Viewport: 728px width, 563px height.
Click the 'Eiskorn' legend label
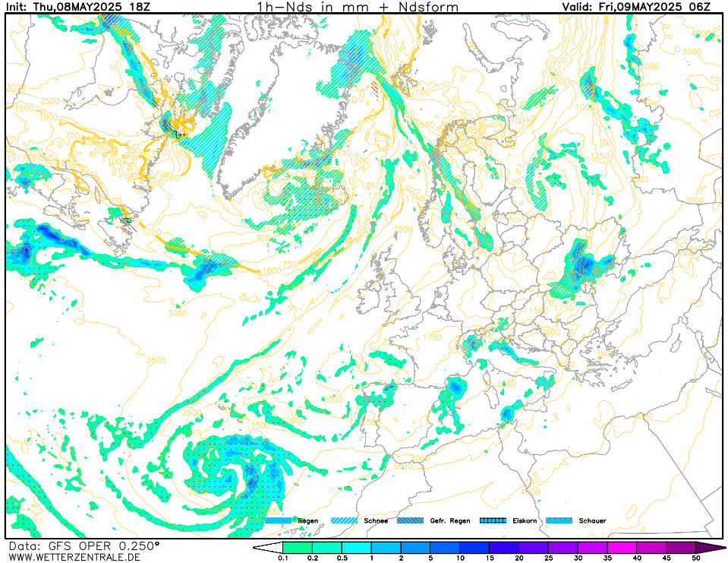coord(525,520)
